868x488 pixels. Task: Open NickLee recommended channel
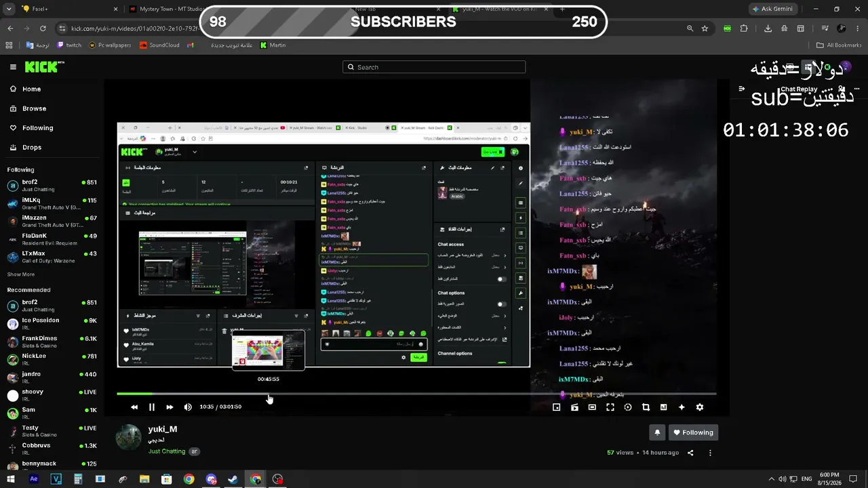tap(52, 359)
